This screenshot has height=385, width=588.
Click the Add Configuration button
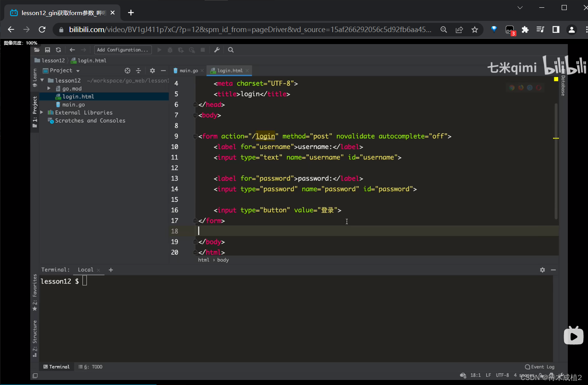(x=123, y=50)
